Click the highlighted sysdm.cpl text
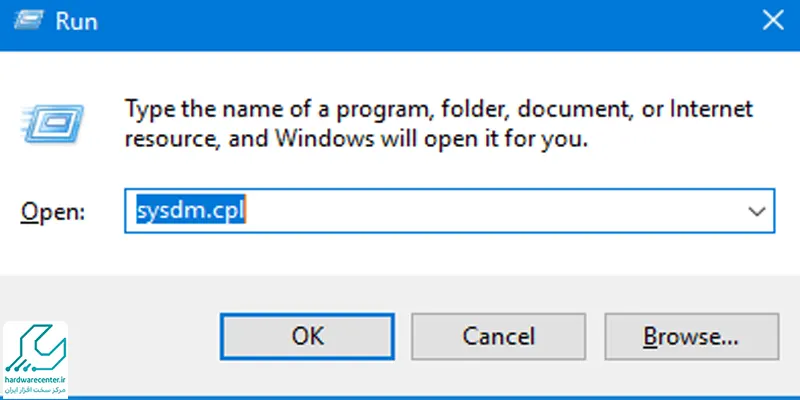This screenshot has width=800, height=400. point(190,212)
